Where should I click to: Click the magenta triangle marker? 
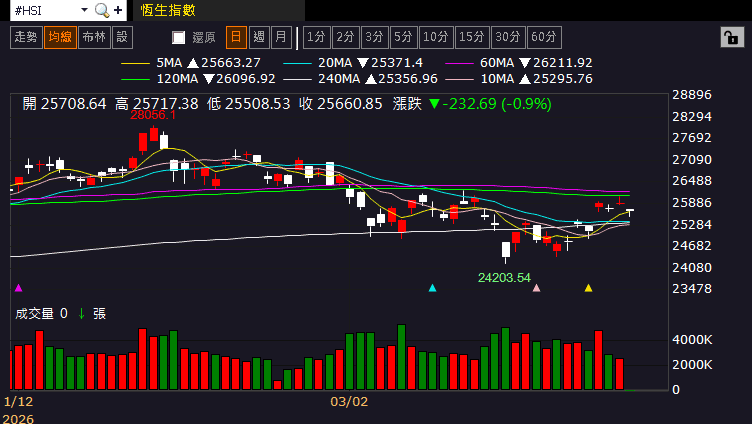19,288
